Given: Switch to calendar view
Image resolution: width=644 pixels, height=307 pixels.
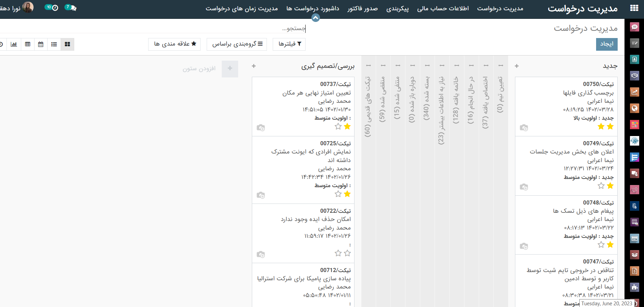Looking at the screenshot, I should tap(41, 44).
